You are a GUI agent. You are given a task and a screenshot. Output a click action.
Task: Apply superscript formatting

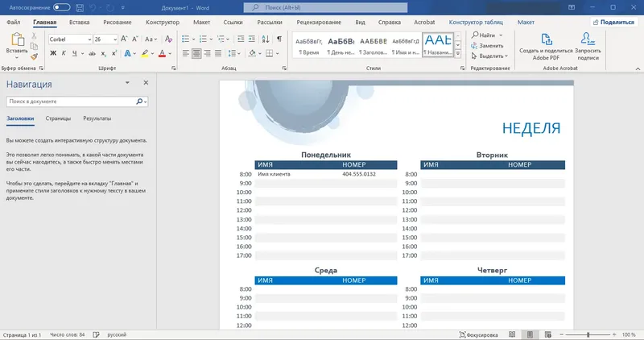(x=114, y=53)
